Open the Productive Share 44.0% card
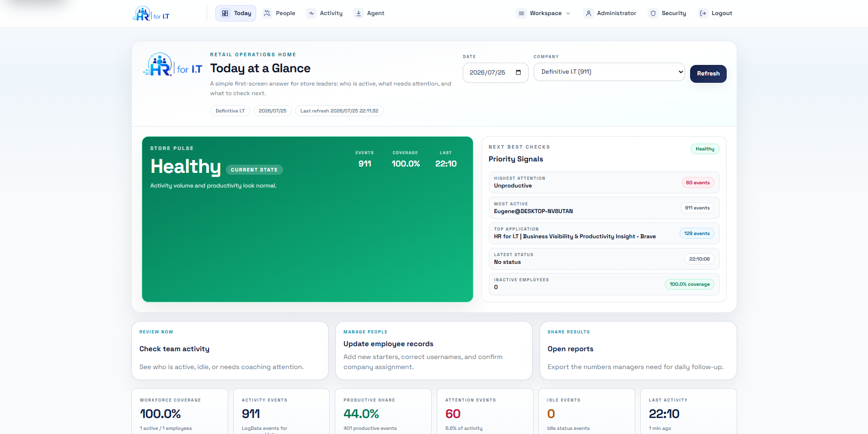The height and width of the screenshot is (434, 868). click(x=383, y=411)
